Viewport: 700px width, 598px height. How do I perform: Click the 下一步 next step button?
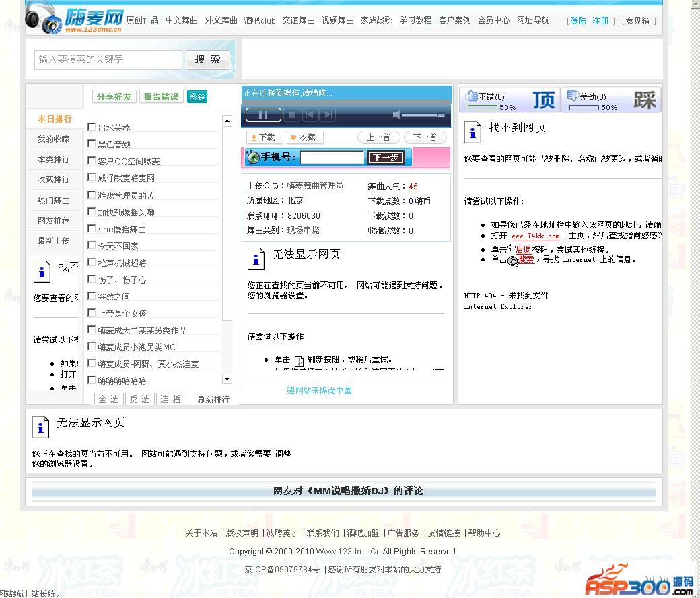[386, 157]
